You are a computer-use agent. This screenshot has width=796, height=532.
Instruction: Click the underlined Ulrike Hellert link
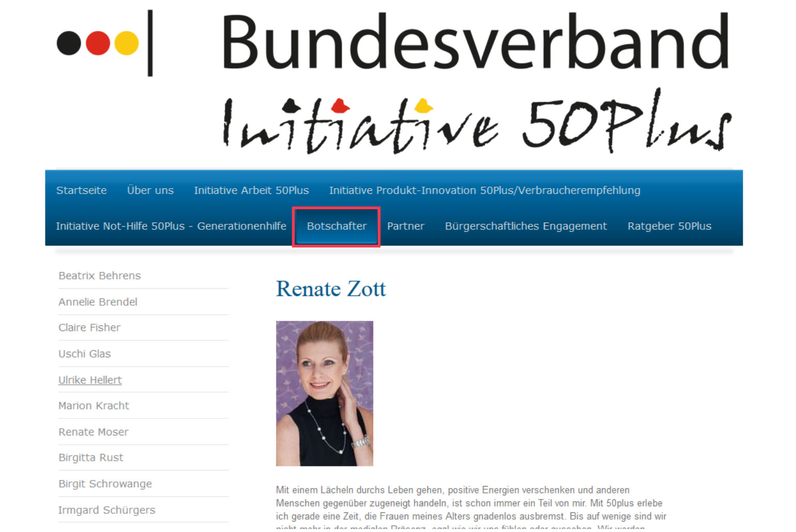point(90,380)
